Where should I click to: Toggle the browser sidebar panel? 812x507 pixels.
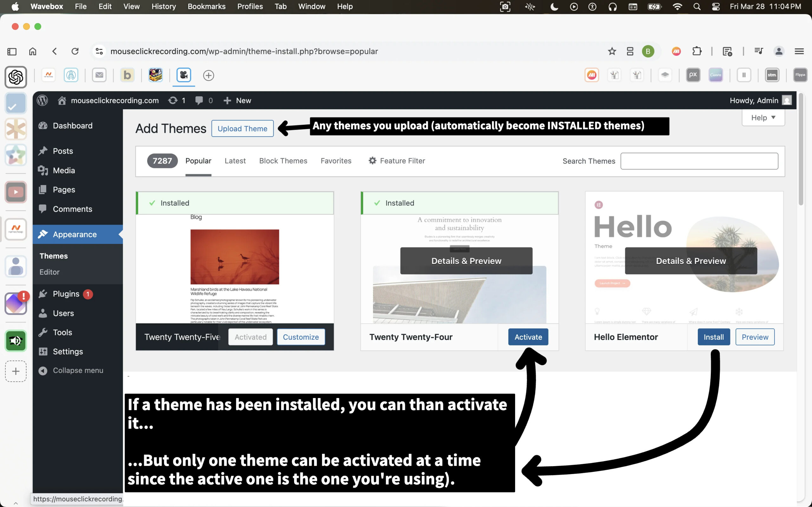(x=12, y=51)
